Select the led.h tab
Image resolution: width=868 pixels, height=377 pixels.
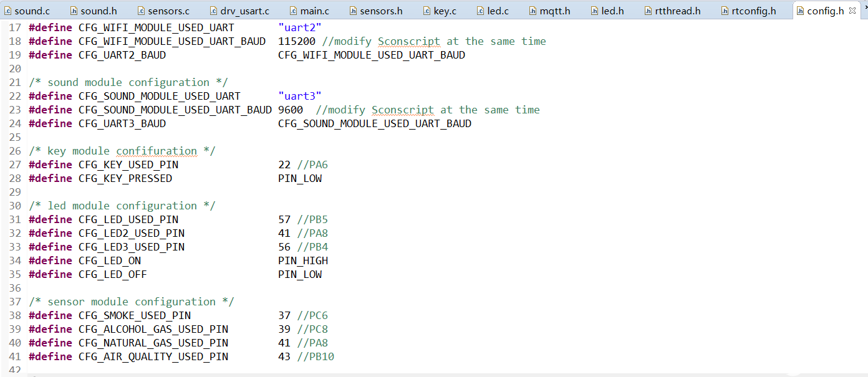[x=607, y=11]
